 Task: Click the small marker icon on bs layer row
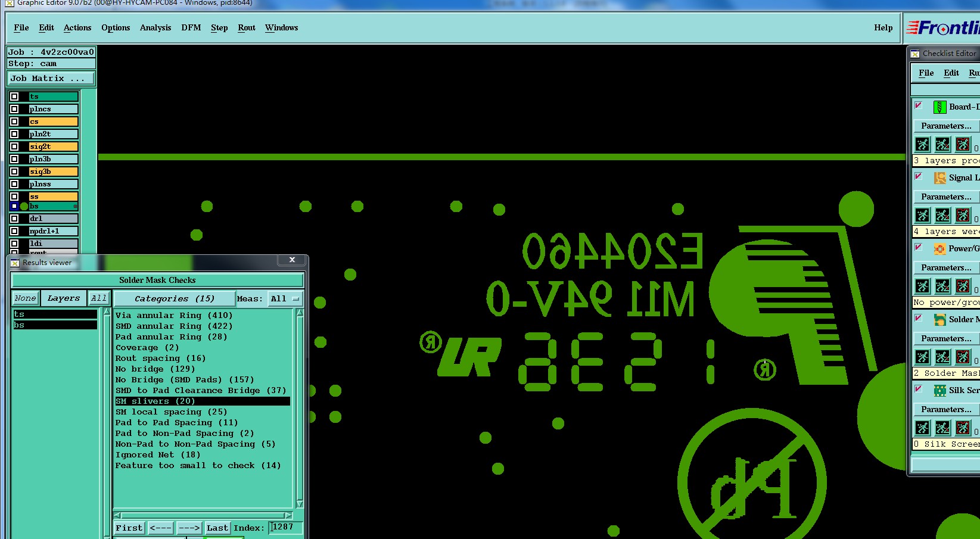[75, 206]
